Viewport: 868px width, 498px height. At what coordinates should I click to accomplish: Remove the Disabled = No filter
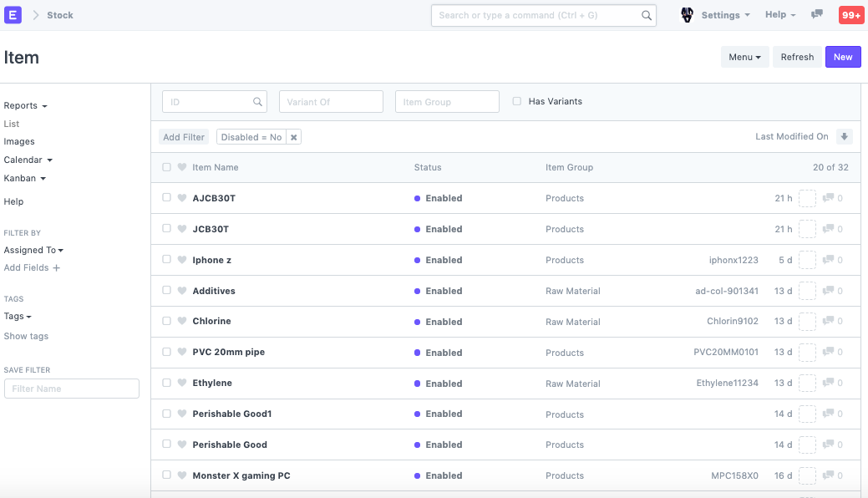click(x=294, y=137)
